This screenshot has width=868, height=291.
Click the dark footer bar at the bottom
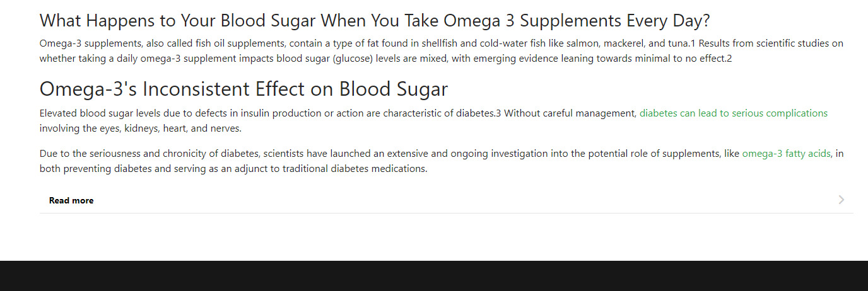434,276
